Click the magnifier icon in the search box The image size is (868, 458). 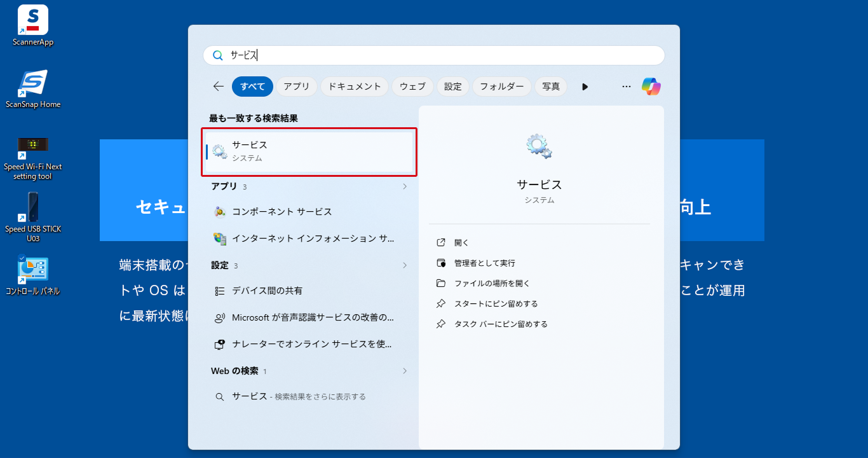218,55
